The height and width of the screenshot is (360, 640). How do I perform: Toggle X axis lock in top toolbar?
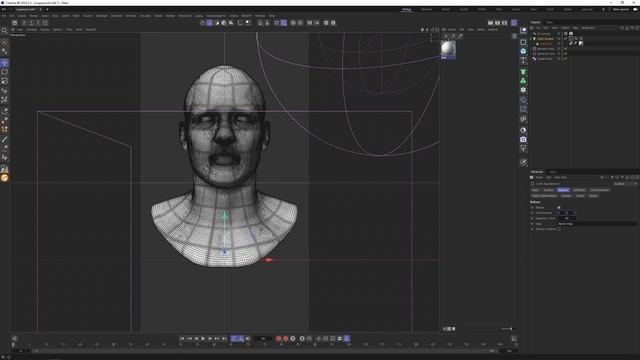[24, 23]
